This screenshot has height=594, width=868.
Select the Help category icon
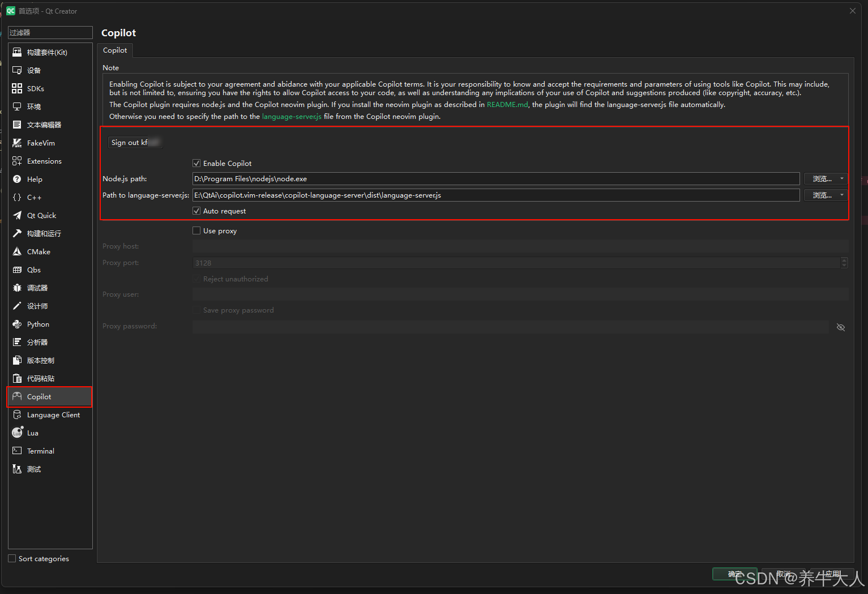pyautogui.click(x=17, y=179)
